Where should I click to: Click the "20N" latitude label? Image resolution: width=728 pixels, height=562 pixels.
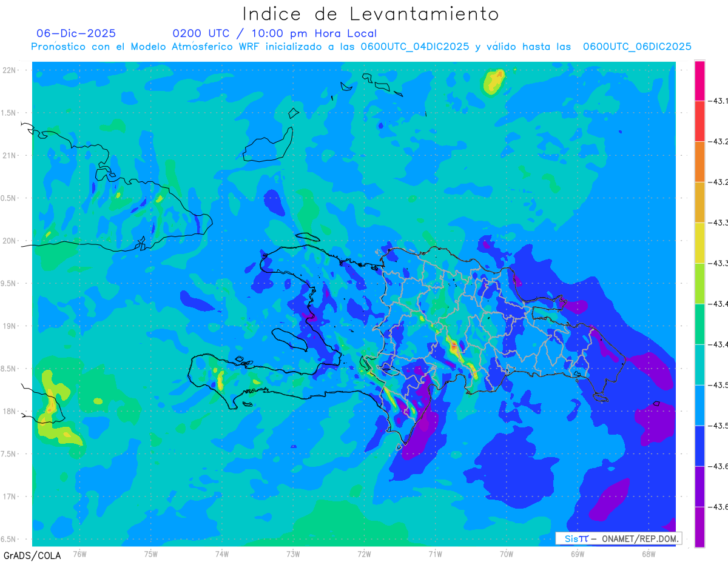(x=10, y=241)
